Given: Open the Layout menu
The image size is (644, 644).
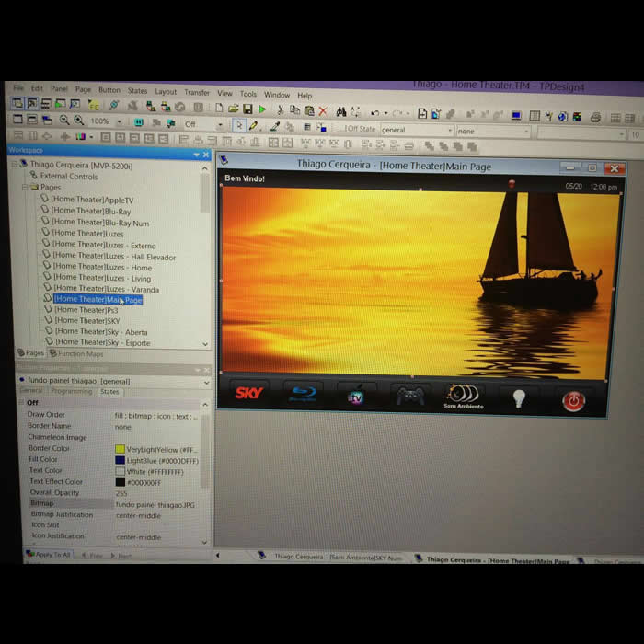Looking at the screenshot, I should coord(166,92).
